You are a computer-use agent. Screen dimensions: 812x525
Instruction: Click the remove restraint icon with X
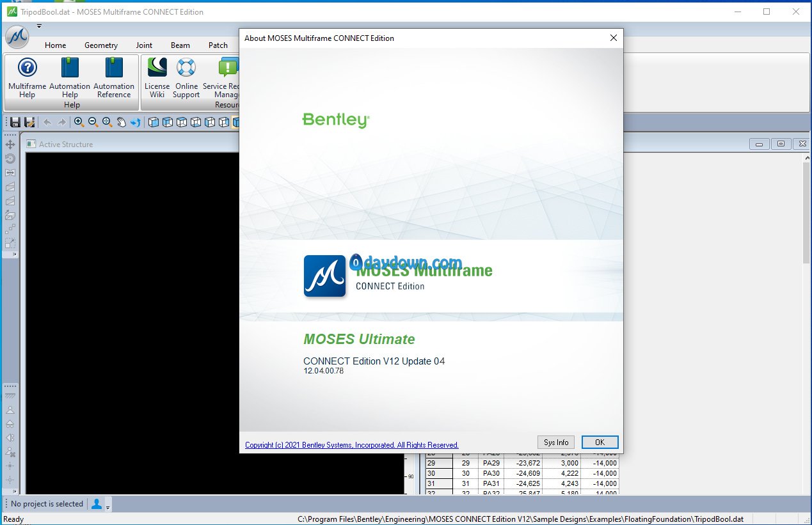point(10,452)
